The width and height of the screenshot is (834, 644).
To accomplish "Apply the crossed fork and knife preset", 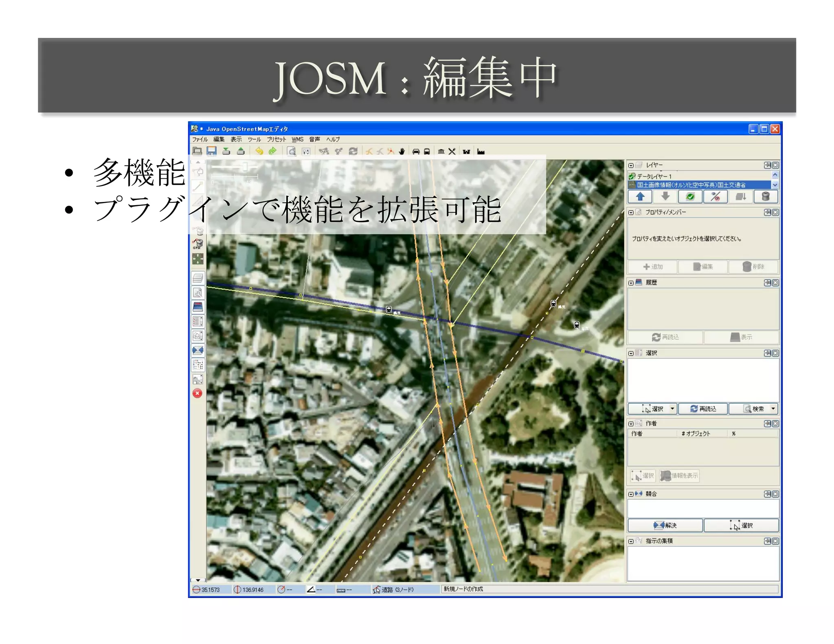I will tap(452, 151).
